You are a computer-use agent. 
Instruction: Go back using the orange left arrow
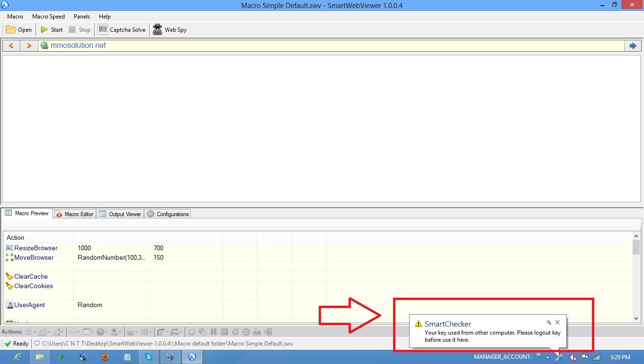click(x=11, y=45)
